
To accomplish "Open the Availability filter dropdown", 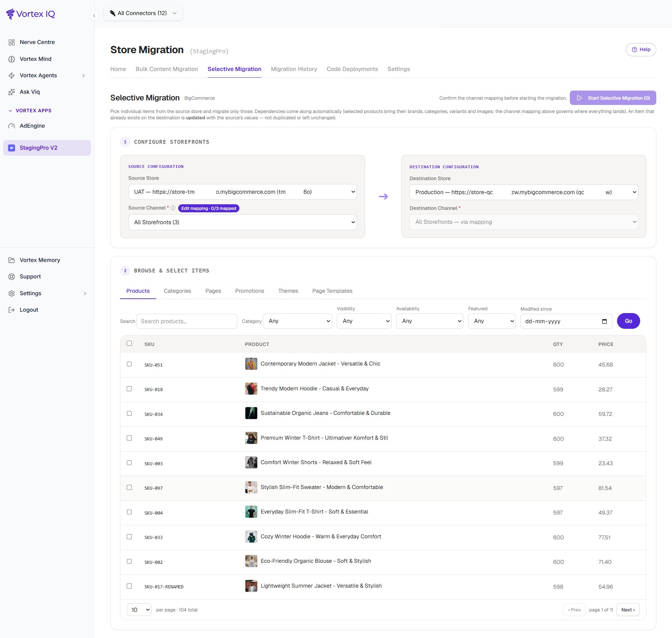I will (429, 321).
